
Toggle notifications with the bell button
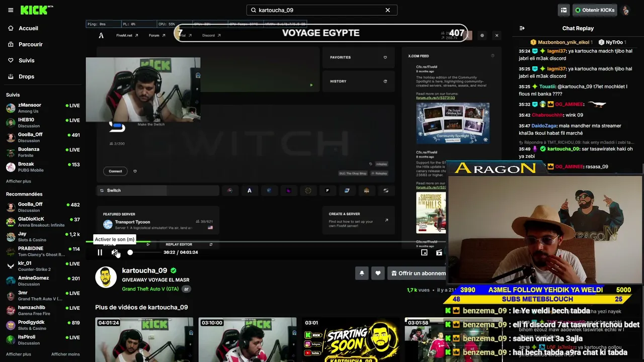click(x=362, y=273)
